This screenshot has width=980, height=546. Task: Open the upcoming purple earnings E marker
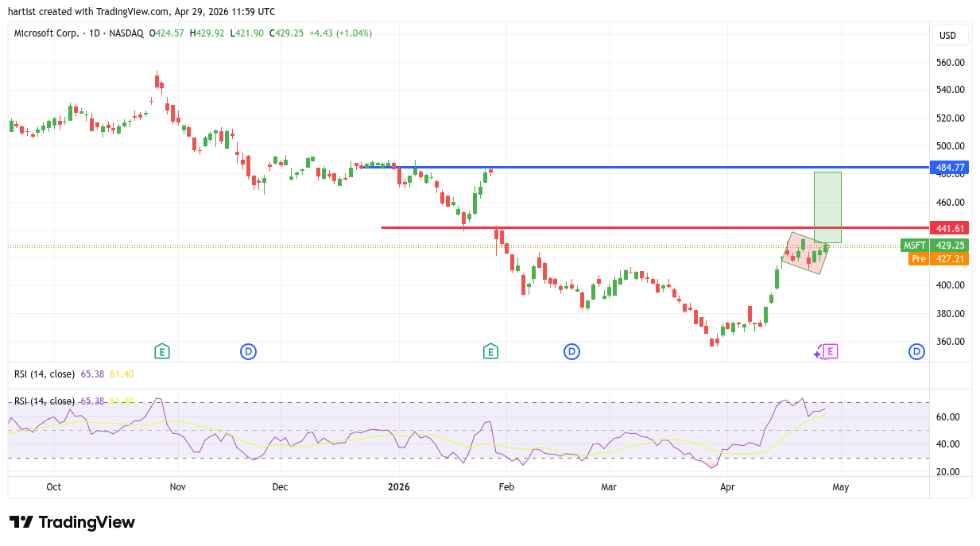click(830, 351)
